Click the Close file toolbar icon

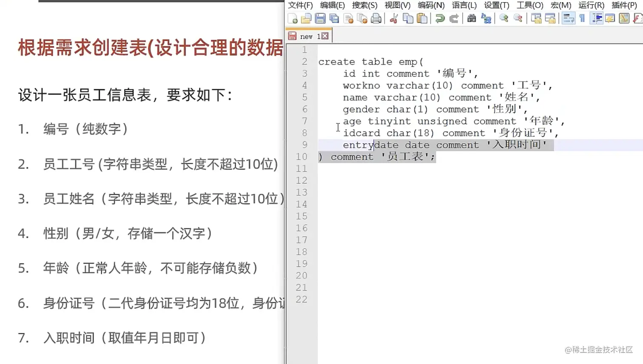pos(348,18)
